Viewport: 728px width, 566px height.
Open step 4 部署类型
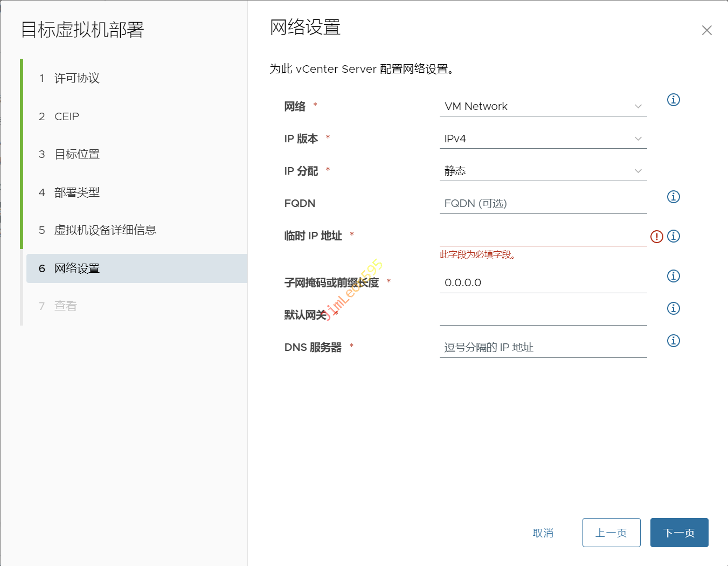coord(77,192)
